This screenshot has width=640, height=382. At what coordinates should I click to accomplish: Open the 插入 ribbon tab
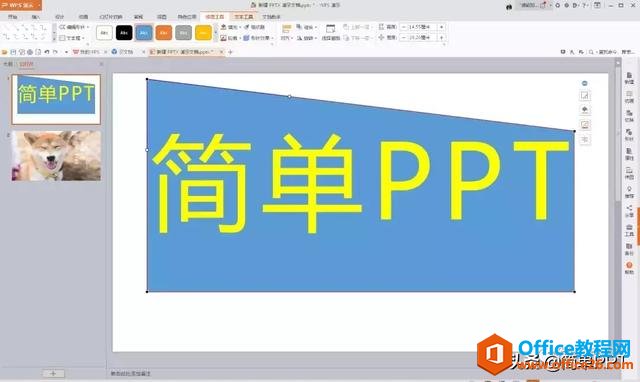pyautogui.click(x=36, y=17)
